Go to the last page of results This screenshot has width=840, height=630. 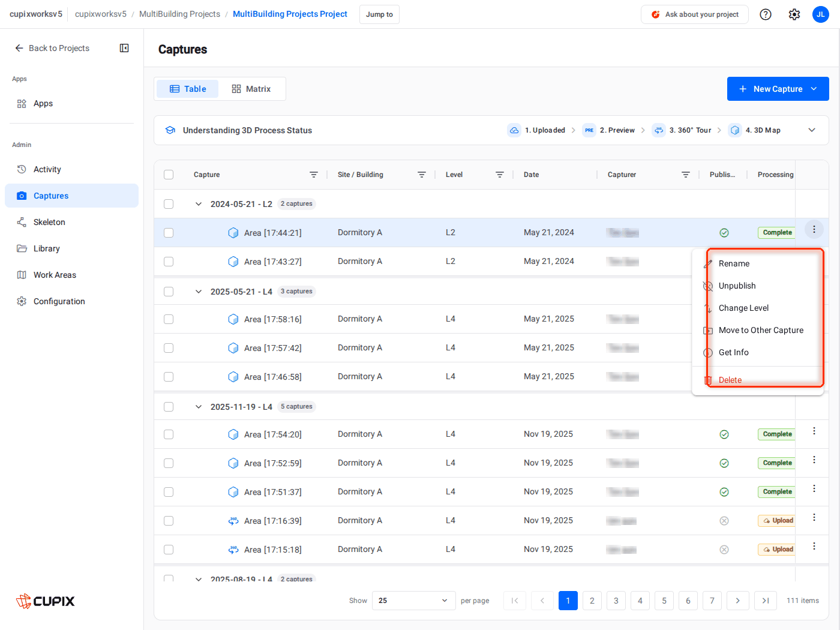click(766, 601)
